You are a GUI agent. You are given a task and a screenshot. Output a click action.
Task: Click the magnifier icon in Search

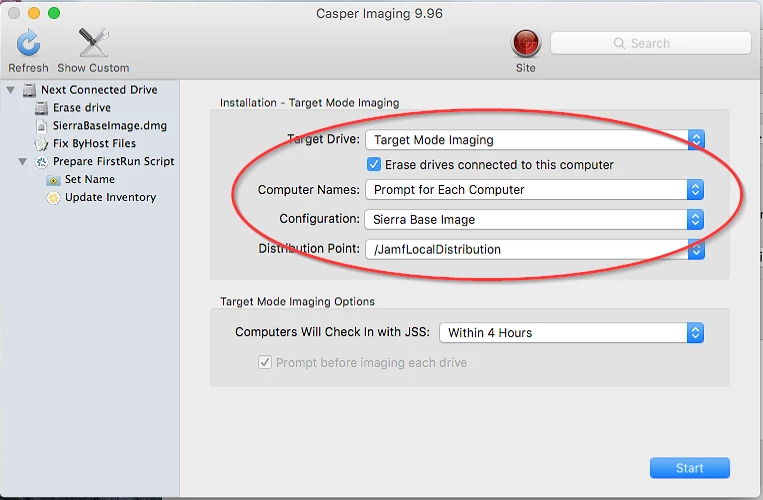click(x=619, y=43)
